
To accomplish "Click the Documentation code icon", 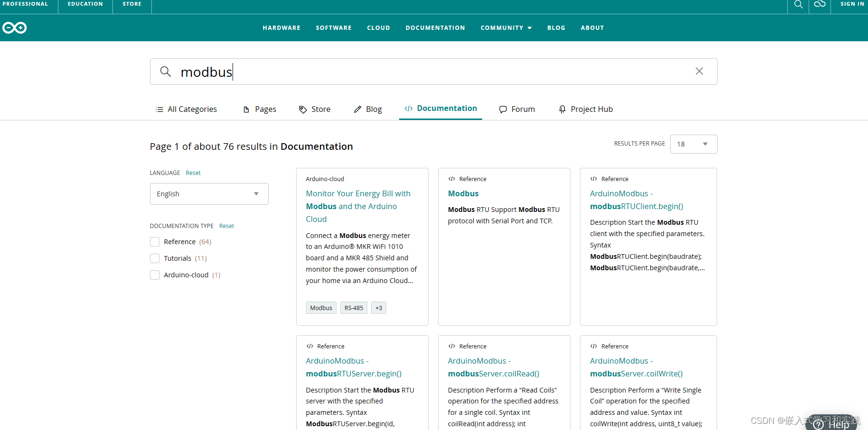I will click(x=409, y=109).
